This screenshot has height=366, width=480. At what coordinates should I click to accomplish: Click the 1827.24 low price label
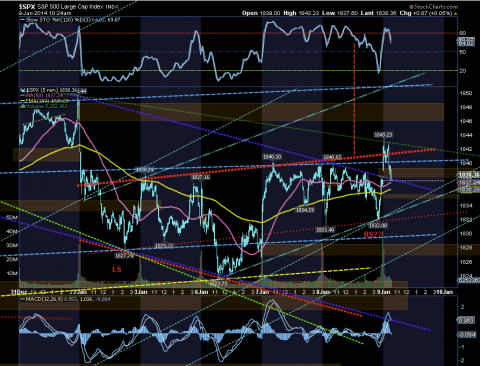pyautogui.click(x=124, y=256)
